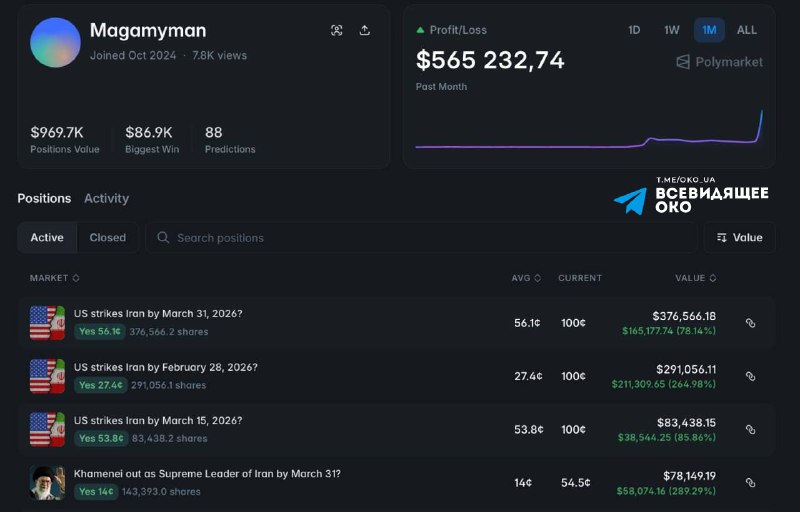800x512 pixels.
Task: Sort positions by MARKET column
Action: [x=54, y=278]
